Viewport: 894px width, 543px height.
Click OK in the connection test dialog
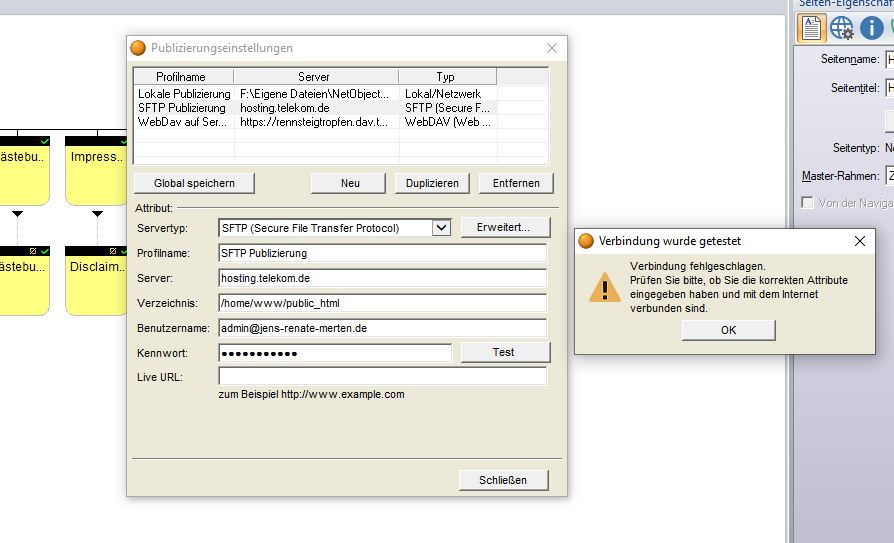click(728, 330)
